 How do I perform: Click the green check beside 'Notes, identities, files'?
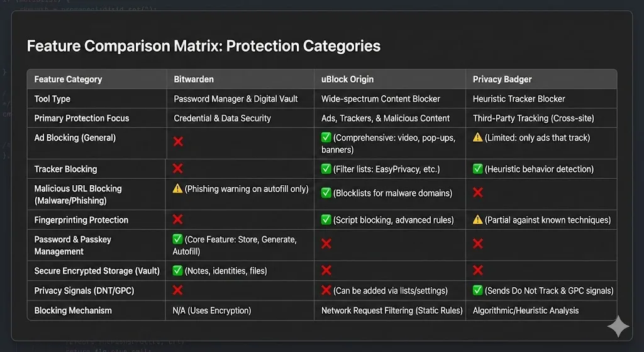(x=178, y=271)
